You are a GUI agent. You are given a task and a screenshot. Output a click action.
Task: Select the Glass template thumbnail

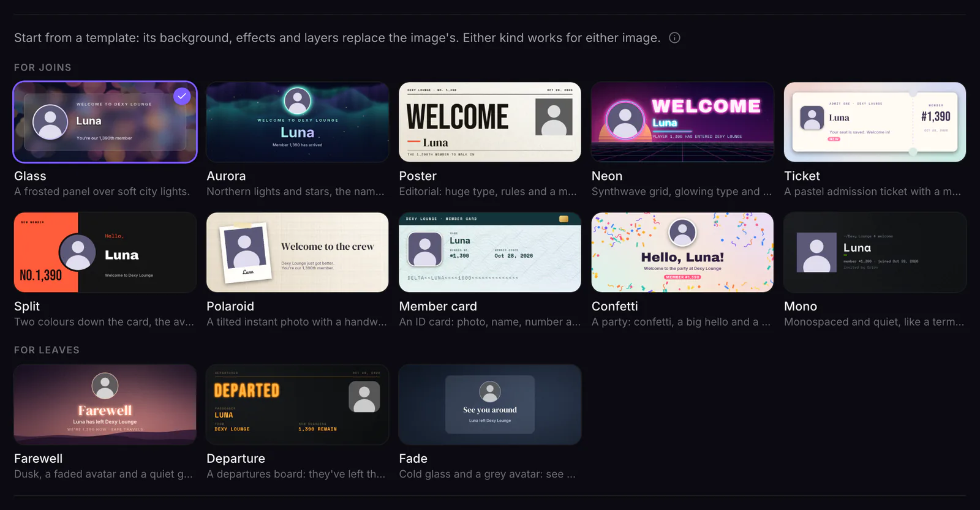click(105, 122)
